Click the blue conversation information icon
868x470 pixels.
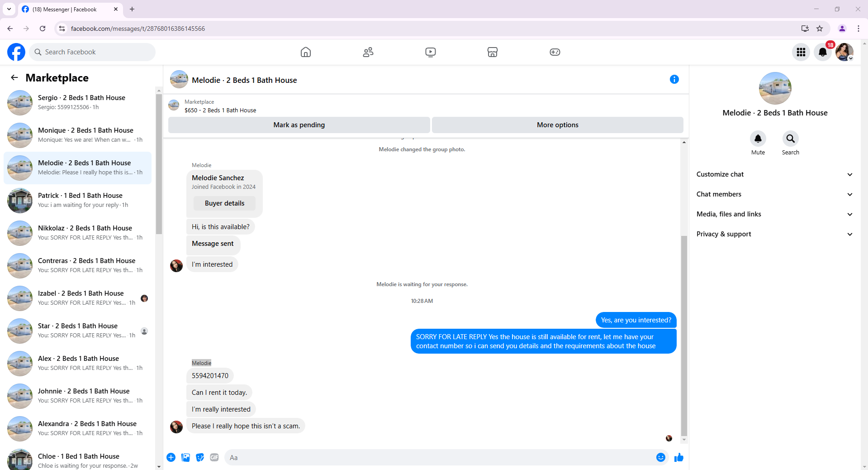[674, 79]
